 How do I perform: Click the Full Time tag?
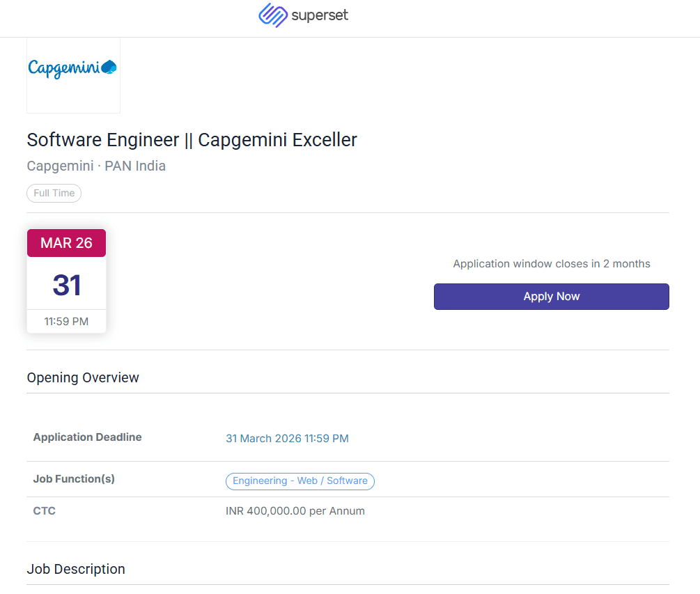(54, 193)
